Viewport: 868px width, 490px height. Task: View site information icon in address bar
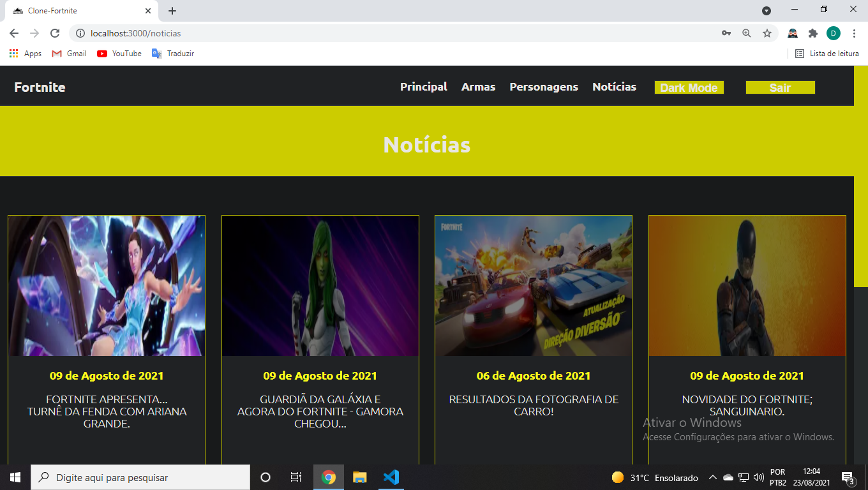click(80, 33)
